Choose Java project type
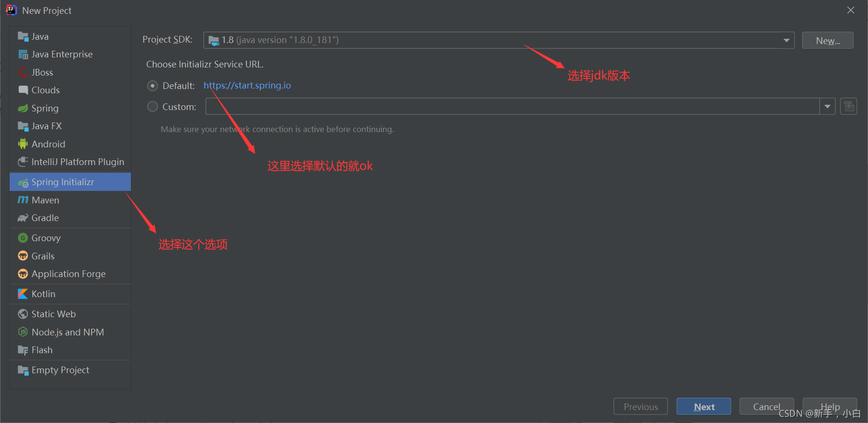The width and height of the screenshot is (868, 423). pyautogui.click(x=70, y=36)
